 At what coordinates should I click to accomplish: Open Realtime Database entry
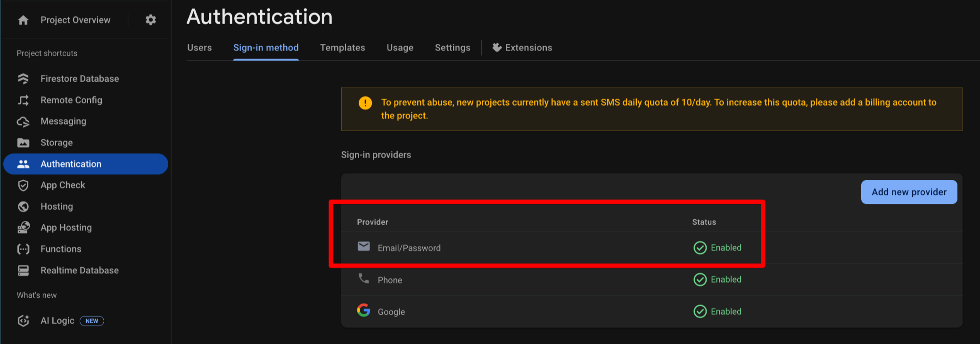click(80, 270)
